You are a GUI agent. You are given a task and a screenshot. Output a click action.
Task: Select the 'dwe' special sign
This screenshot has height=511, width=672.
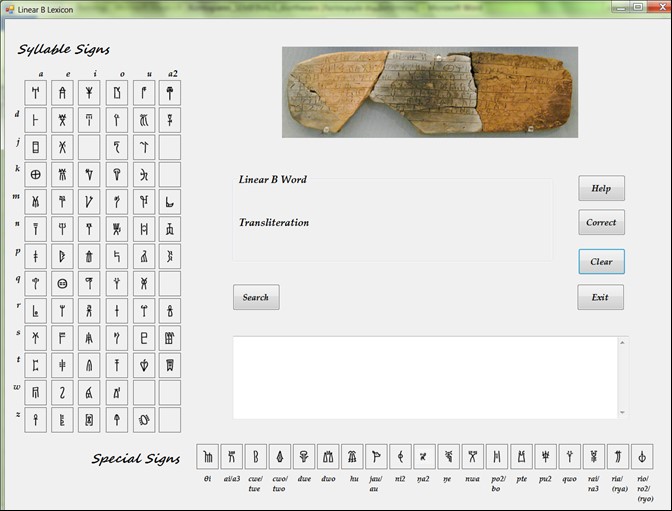coord(304,457)
